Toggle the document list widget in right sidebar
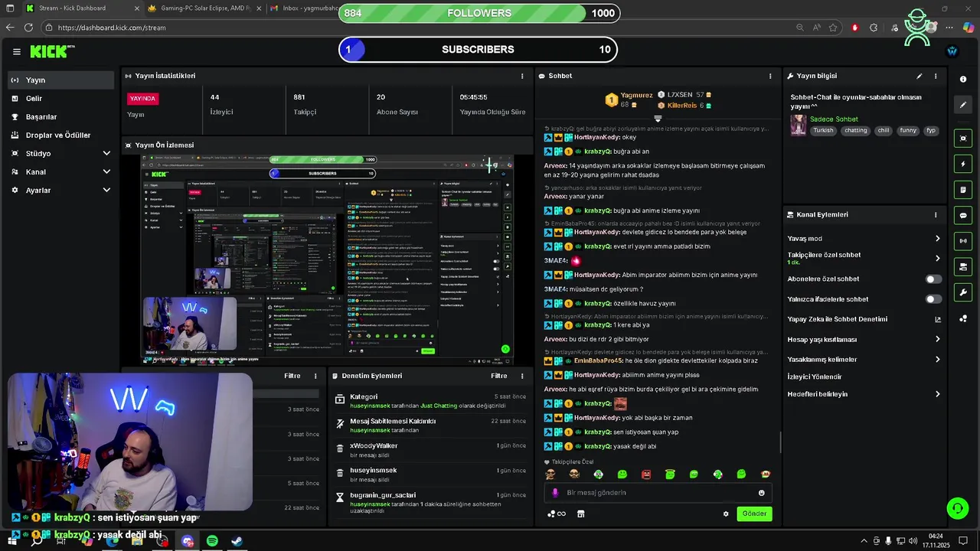The height and width of the screenshot is (551, 980). click(x=963, y=189)
